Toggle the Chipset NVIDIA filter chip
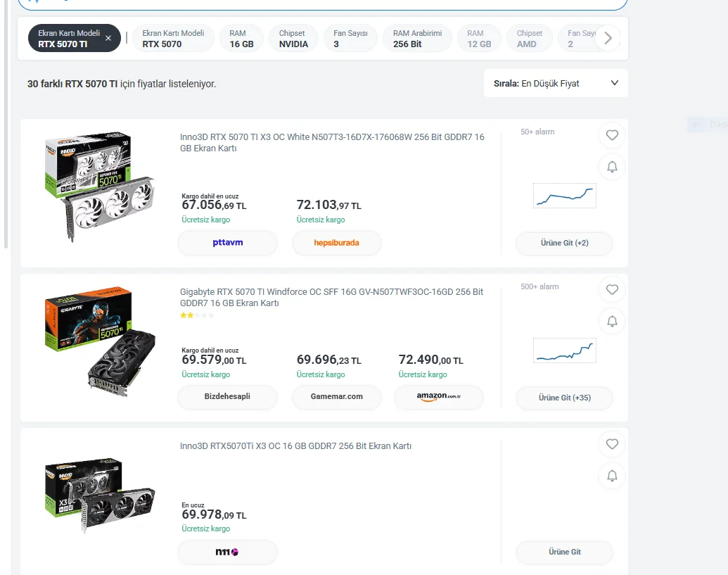 click(293, 39)
